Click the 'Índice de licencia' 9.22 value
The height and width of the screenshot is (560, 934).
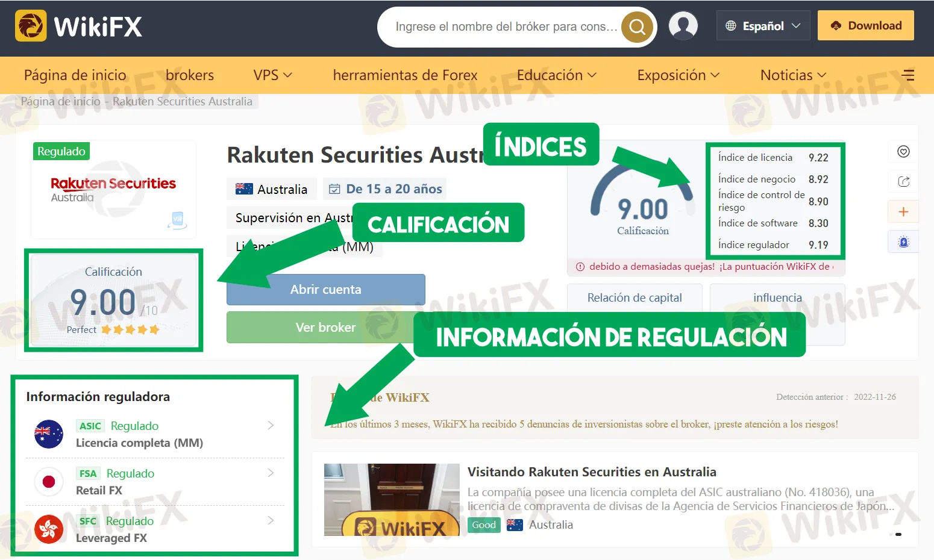point(818,158)
